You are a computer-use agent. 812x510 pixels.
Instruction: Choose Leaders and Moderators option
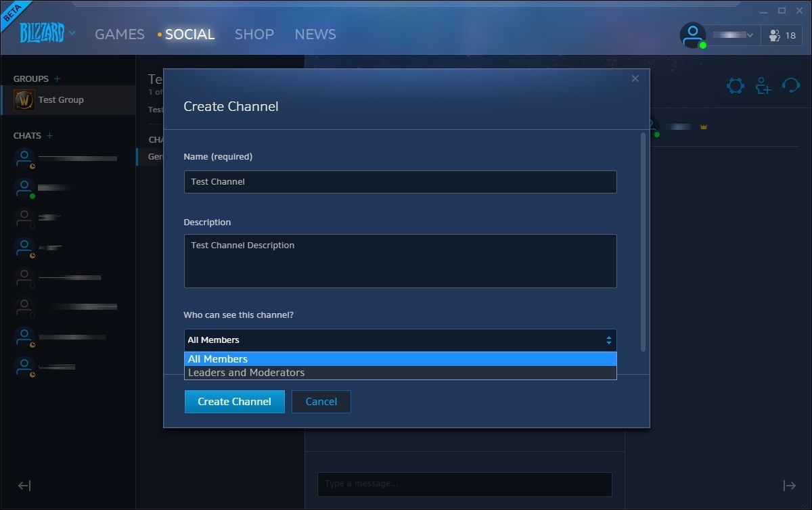pyautogui.click(x=400, y=373)
